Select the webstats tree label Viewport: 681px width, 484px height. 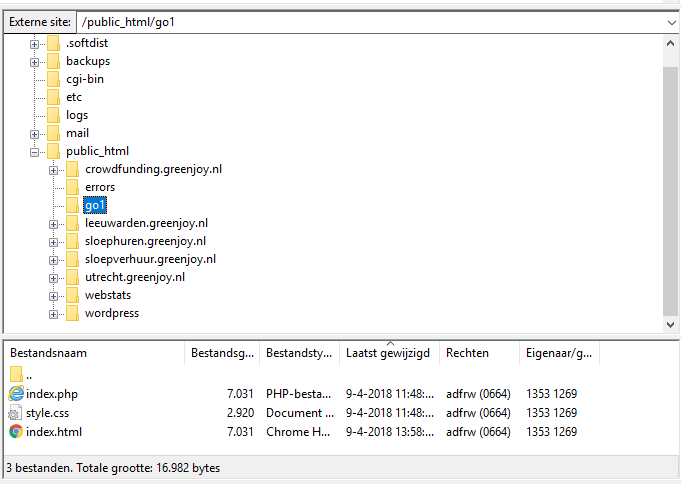click(108, 295)
